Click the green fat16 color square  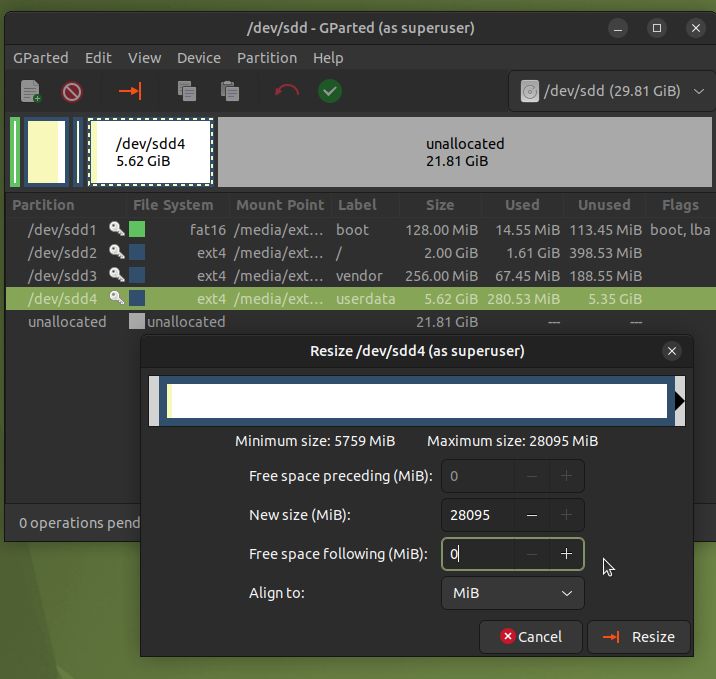pyautogui.click(x=137, y=229)
